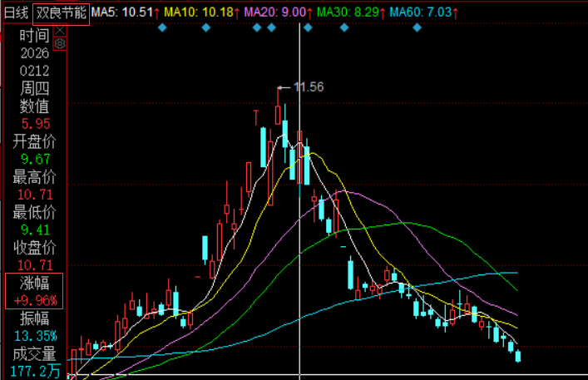Select the purple MA20 indicator label
This screenshot has height=380, width=588.
click(279, 12)
